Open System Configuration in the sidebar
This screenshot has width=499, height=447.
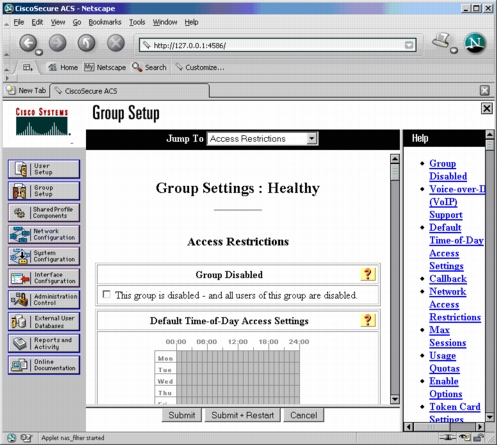coord(44,256)
